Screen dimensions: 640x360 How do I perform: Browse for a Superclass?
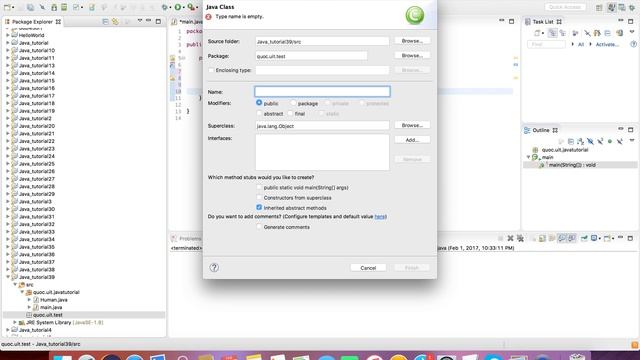coord(412,125)
